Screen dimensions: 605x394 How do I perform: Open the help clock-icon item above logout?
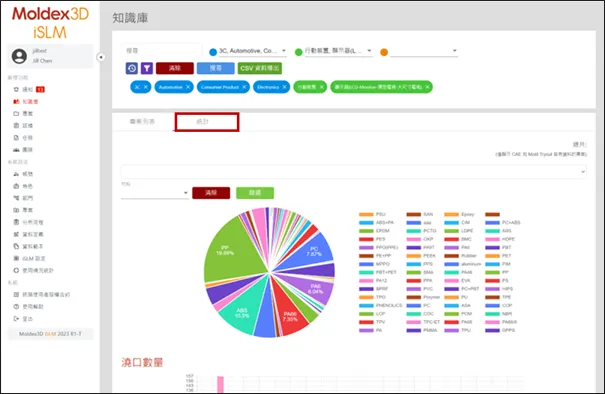click(29, 307)
